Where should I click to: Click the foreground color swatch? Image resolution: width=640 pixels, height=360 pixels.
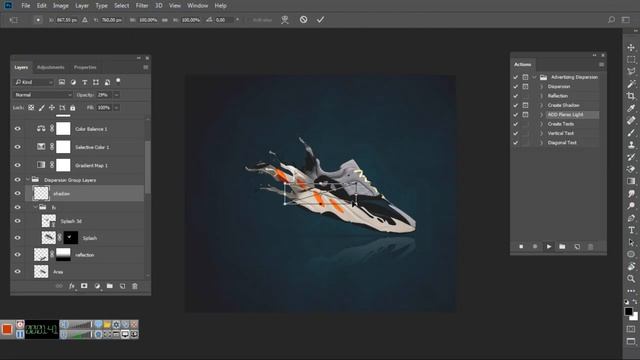point(629,311)
